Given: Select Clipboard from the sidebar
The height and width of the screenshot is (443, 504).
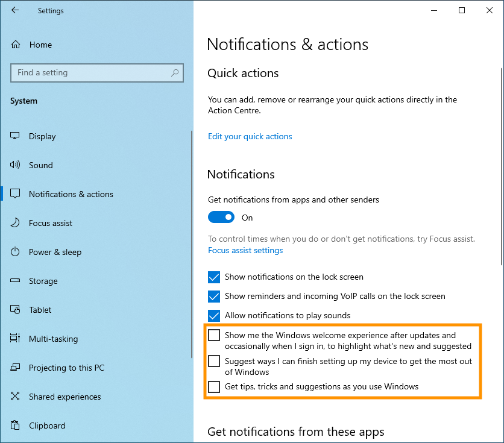Looking at the screenshot, I should click(45, 426).
